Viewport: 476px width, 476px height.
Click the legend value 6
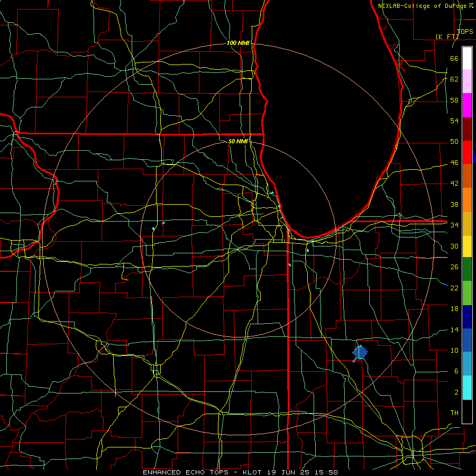point(456,371)
